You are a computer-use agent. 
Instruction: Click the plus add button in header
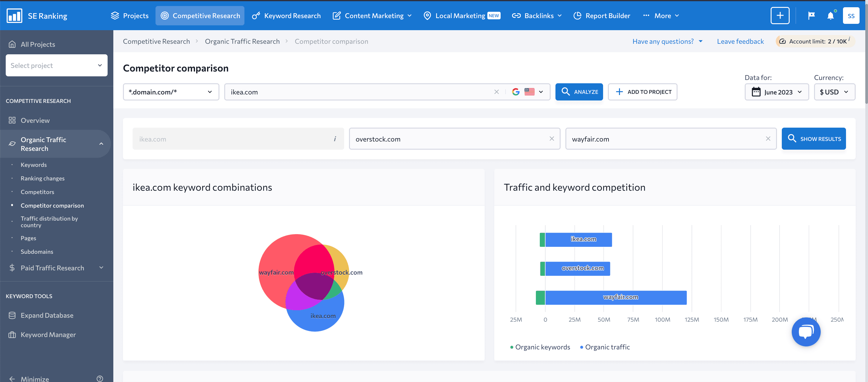(780, 15)
